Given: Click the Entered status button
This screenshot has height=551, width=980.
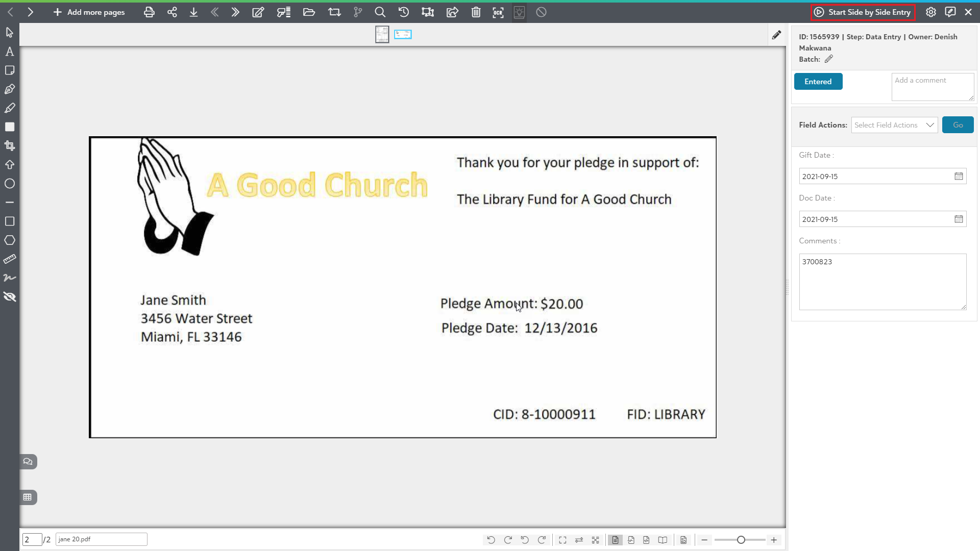Looking at the screenshot, I should (x=818, y=82).
